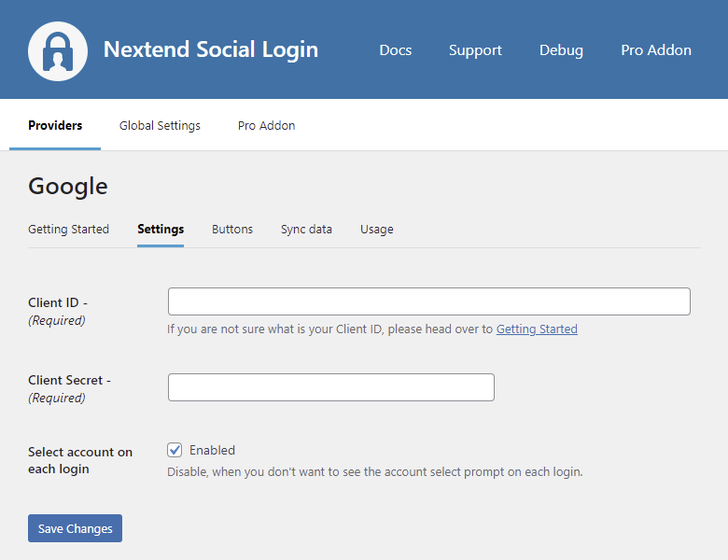728x560 pixels.
Task: Open the Sync data sub-tab
Action: pyautogui.click(x=306, y=229)
